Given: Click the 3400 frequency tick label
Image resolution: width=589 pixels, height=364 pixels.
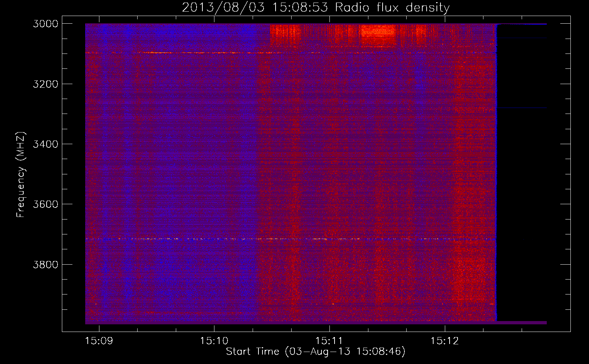Looking at the screenshot, I should pos(46,144).
